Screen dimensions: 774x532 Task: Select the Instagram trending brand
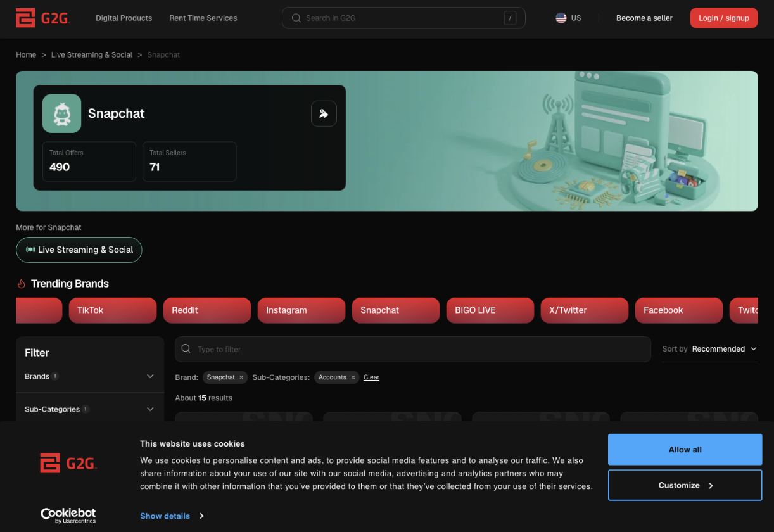(301, 310)
